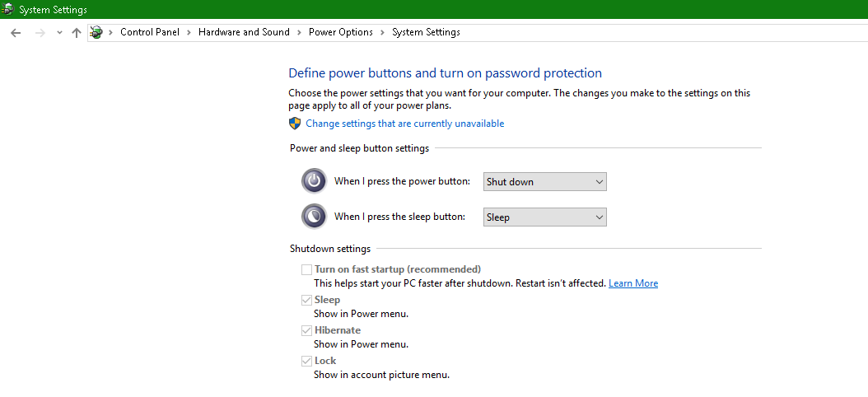Open the Learn More link
868x397 pixels.
pos(633,283)
